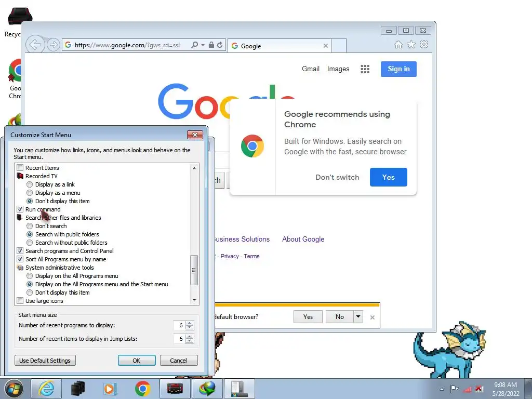
Task: Click the list scroll up arrow
Action: click(x=194, y=168)
